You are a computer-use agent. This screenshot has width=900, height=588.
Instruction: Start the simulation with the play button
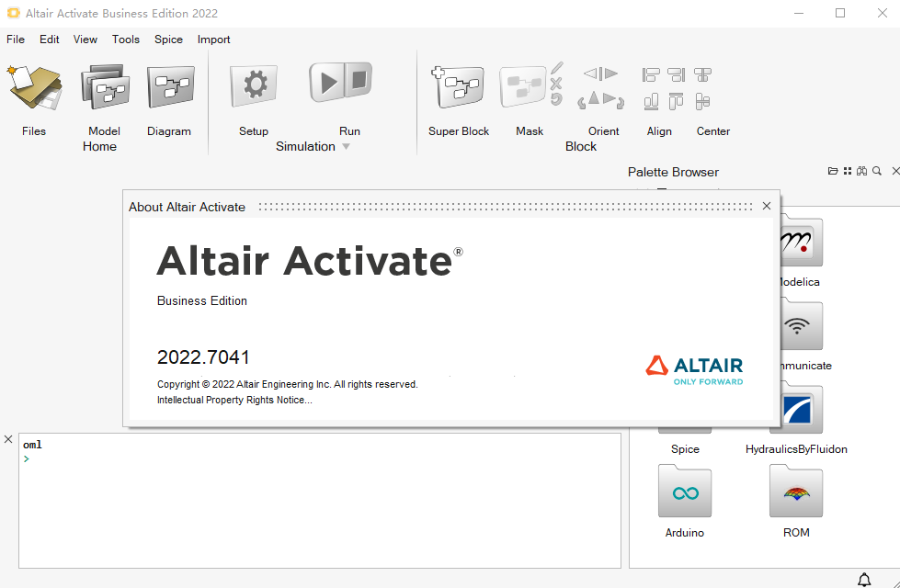326,82
